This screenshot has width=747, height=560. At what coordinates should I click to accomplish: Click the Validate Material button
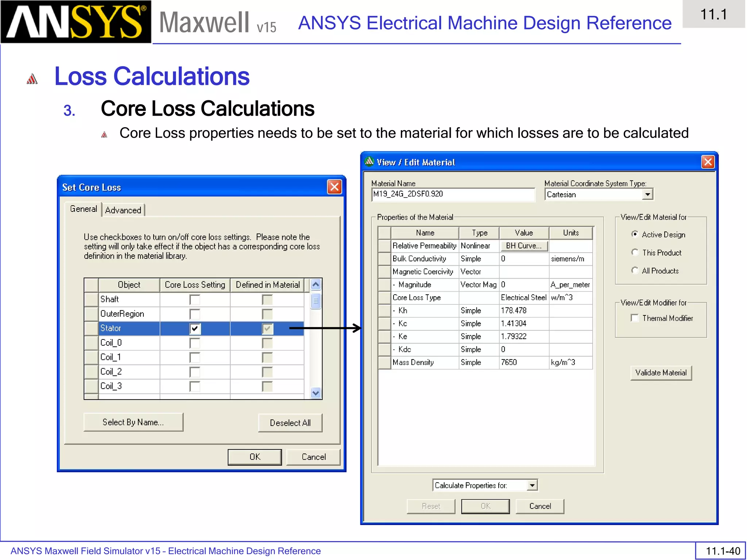[x=661, y=373]
